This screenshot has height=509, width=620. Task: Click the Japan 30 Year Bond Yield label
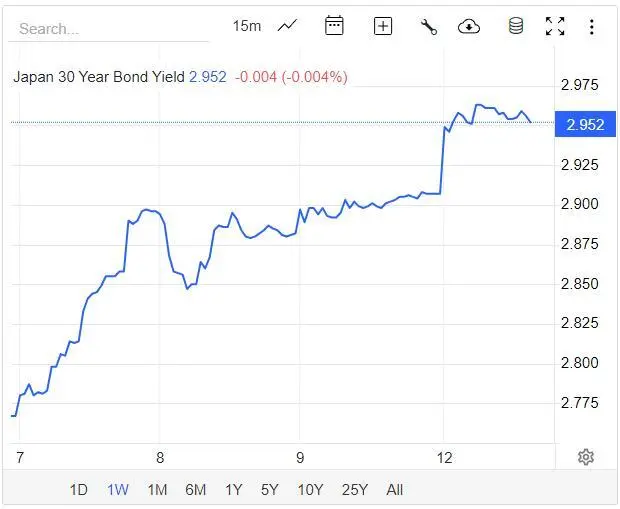99,77
